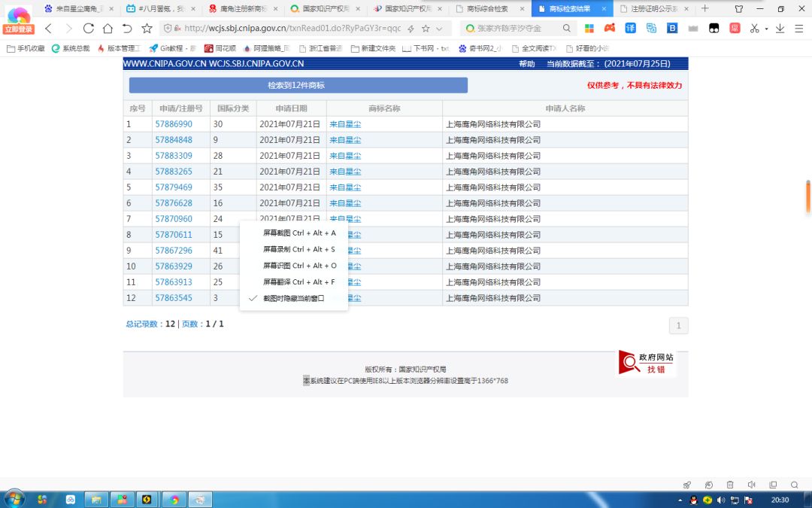This screenshot has width=812, height=508.
Task: Click the rocket accelerator icon in status bar
Action: point(687,485)
